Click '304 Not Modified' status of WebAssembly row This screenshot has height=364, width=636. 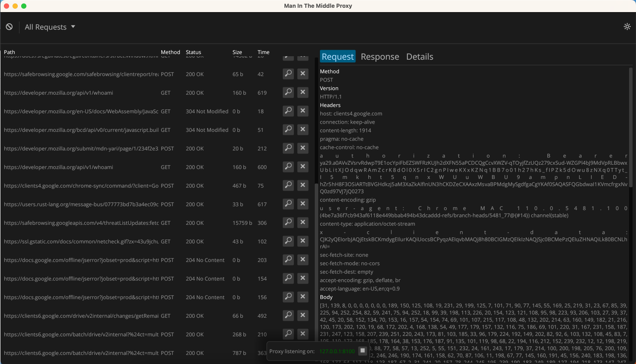coord(207,112)
